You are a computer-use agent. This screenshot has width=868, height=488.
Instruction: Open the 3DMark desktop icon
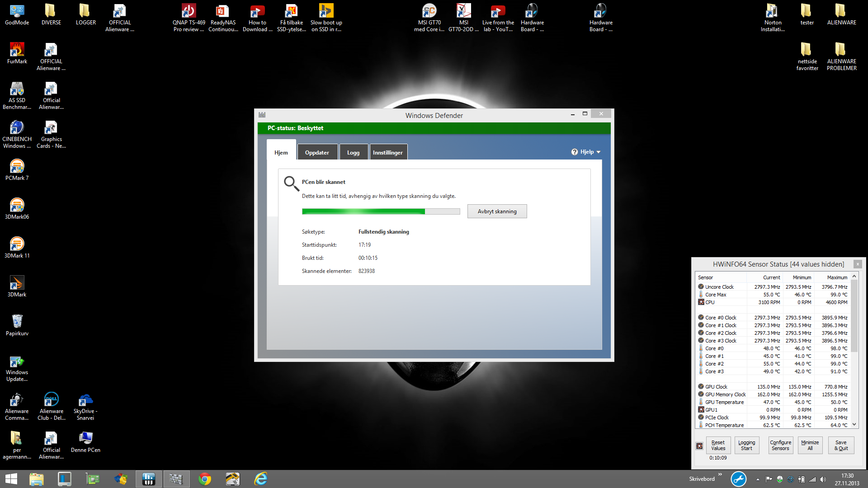(x=17, y=286)
